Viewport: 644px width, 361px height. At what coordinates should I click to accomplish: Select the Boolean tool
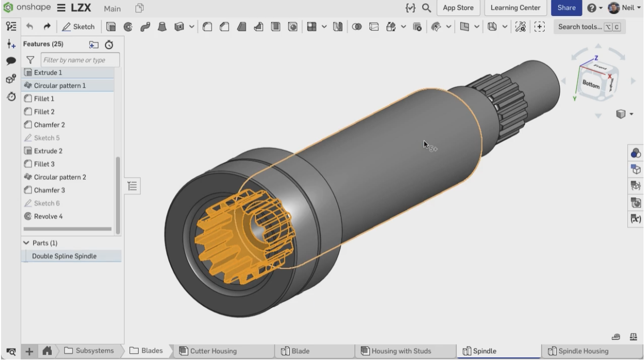pyautogui.click(x=357, y=26)
